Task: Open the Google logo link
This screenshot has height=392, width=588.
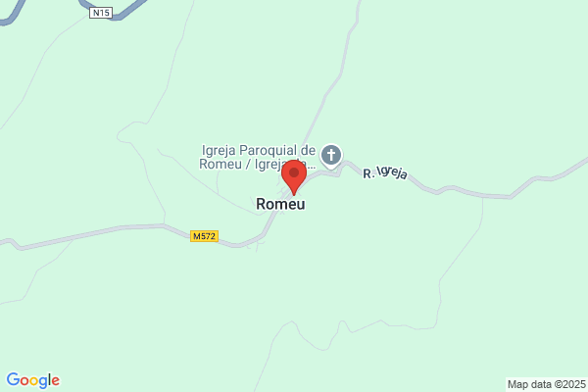Action: pos(33,380)
